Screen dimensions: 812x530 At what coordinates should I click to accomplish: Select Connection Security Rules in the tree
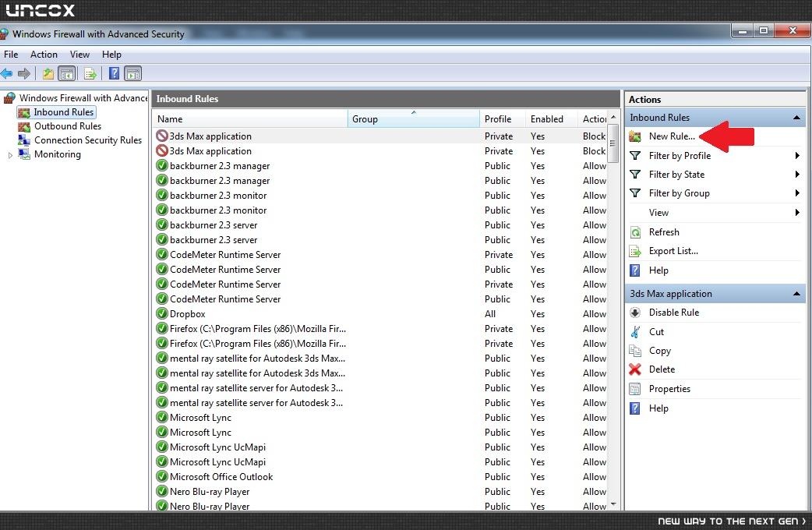(x=88, y=140)
